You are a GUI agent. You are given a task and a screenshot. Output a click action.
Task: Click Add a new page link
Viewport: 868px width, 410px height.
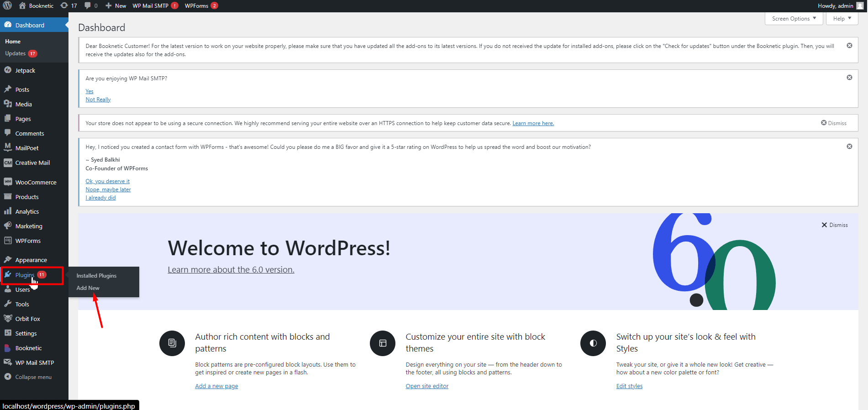click(x=216, y=386)
